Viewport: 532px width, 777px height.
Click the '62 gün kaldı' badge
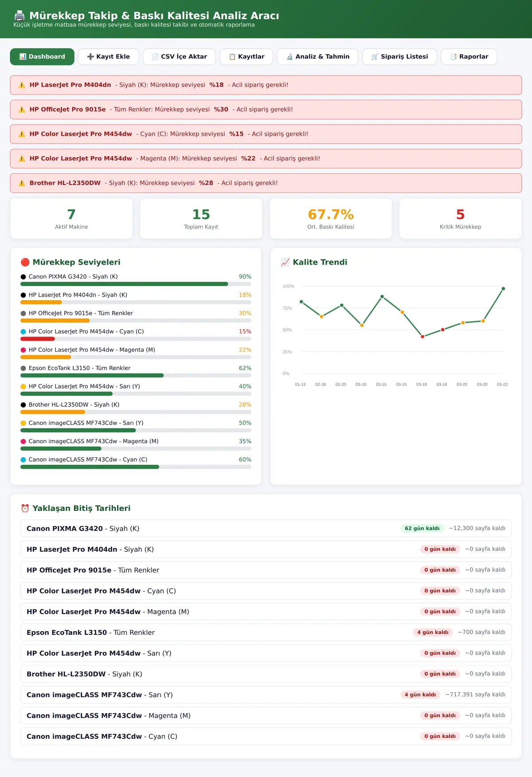point(422,528)
